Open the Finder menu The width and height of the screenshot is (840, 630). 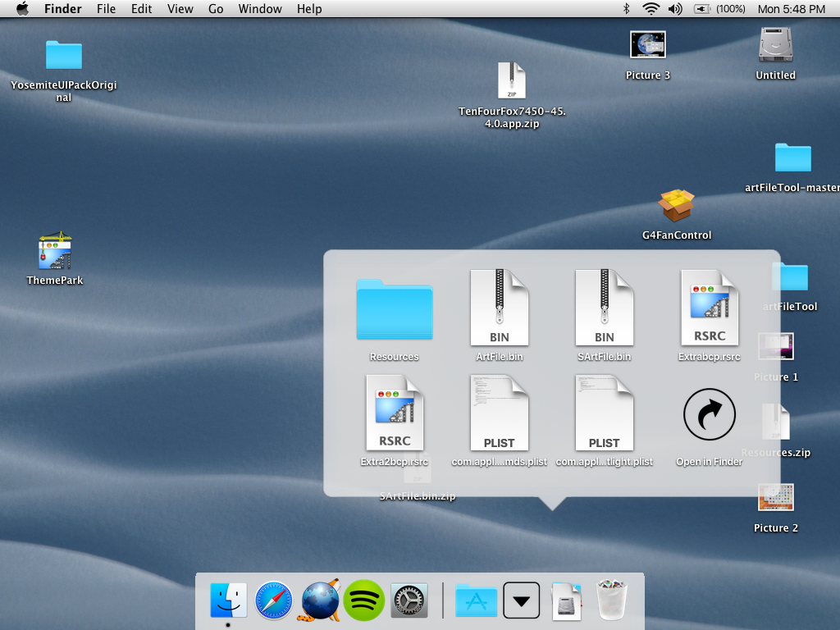62,9
